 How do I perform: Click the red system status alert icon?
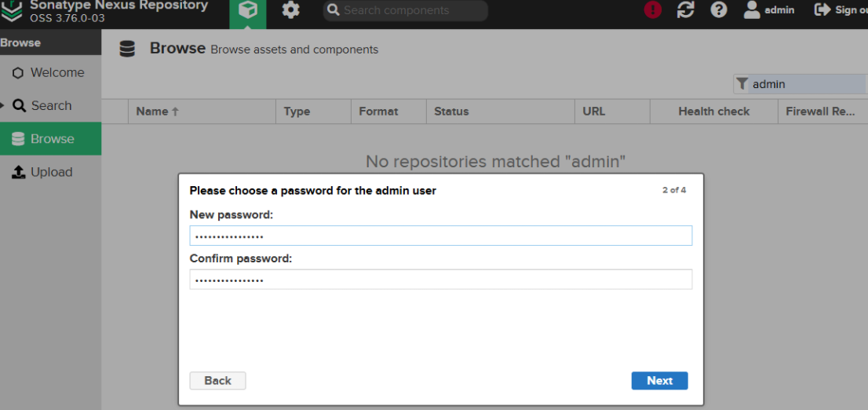point(653,10)
